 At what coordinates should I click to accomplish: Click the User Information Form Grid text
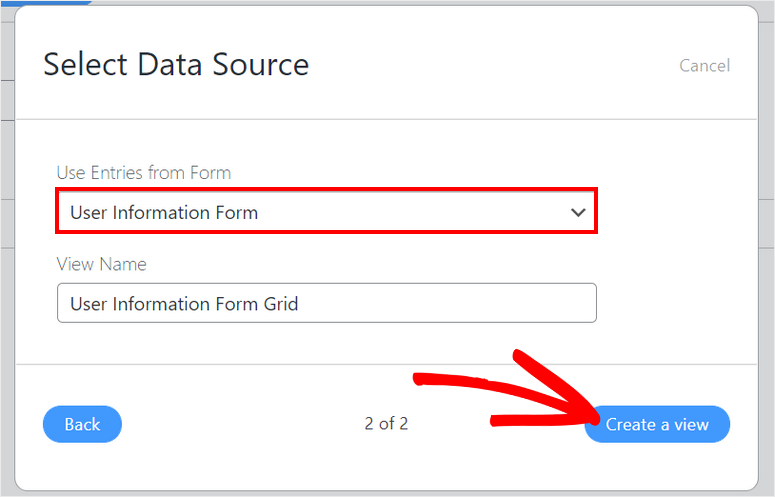point(184,303)
